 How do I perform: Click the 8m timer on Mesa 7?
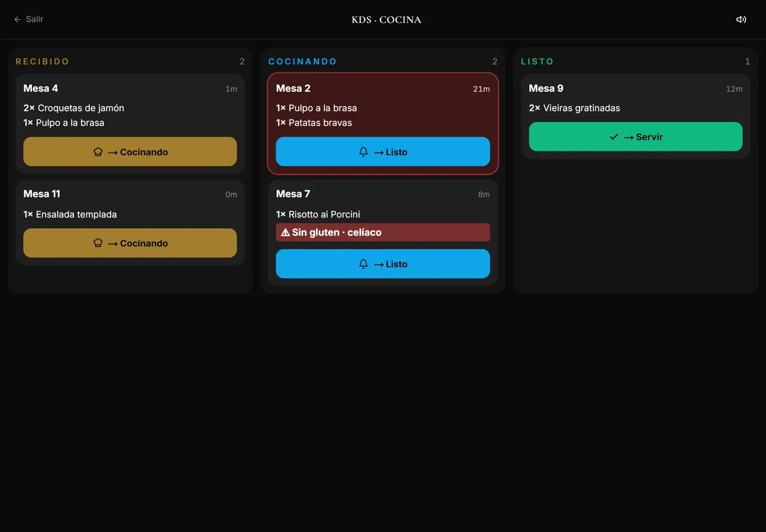[484, 194]
